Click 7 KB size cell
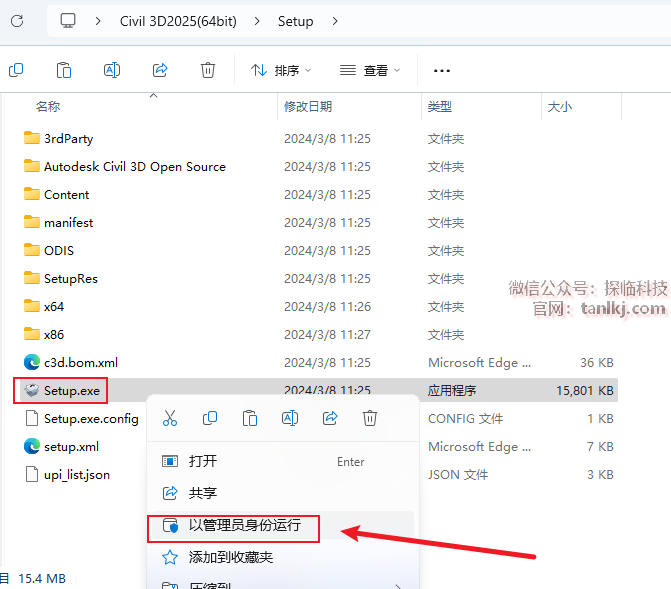Image resolution: width=671 pixels, height=589 pixels. pos(600,446)
